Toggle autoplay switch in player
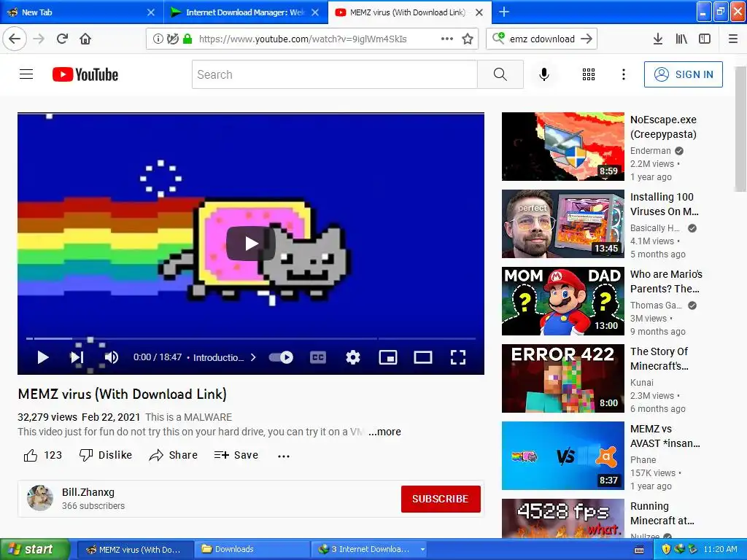Image resolution: width=747 pixels, height=560 pixels. 281,357
